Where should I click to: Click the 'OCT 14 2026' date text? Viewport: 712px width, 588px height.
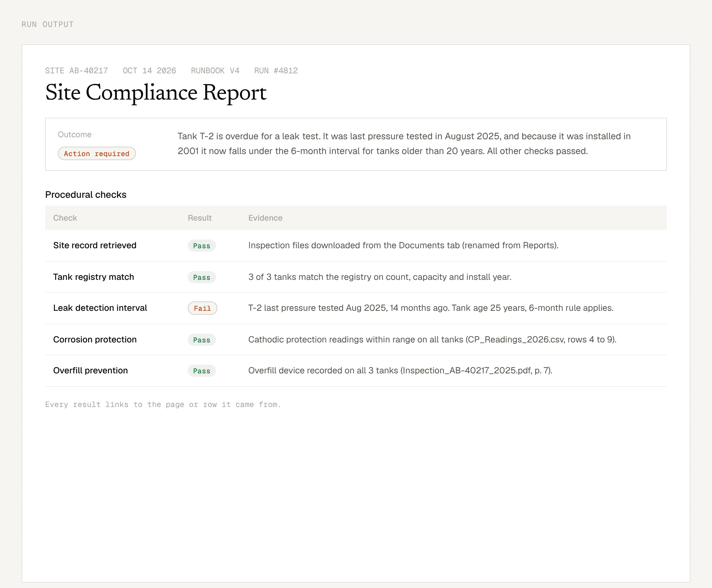pyautogui.click(x=149, y=70)
